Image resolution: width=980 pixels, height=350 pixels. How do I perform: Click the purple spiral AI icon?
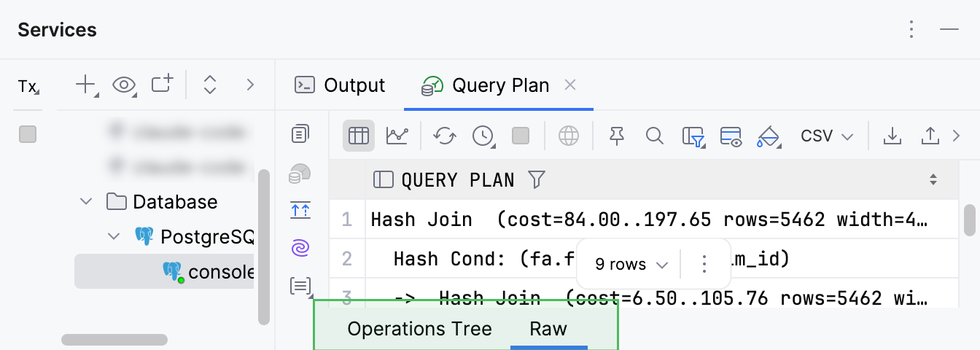(300, 249)
